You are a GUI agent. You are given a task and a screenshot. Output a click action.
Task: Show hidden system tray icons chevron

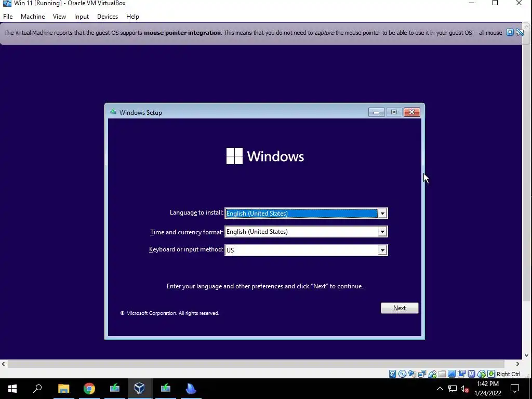coord(440,389)
